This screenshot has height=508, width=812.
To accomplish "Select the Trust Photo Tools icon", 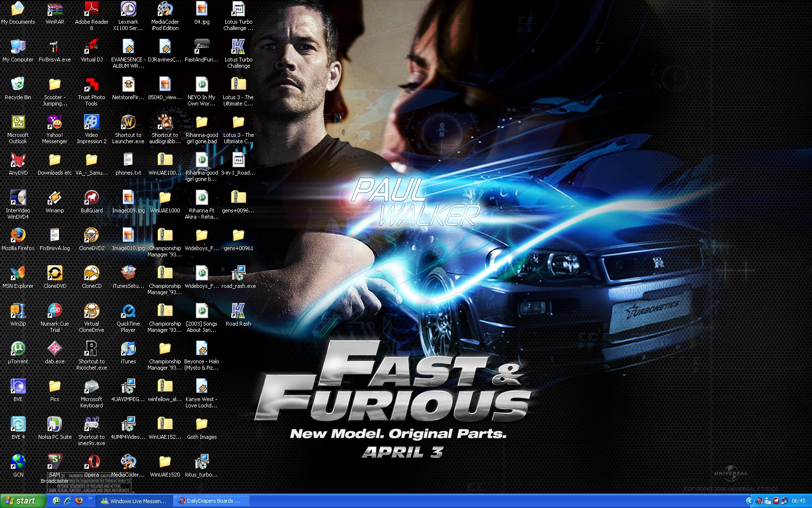I will tap(91, 92).
